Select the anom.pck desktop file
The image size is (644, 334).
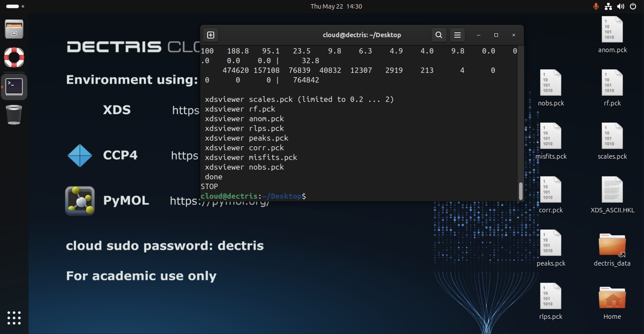pos(612,30)
